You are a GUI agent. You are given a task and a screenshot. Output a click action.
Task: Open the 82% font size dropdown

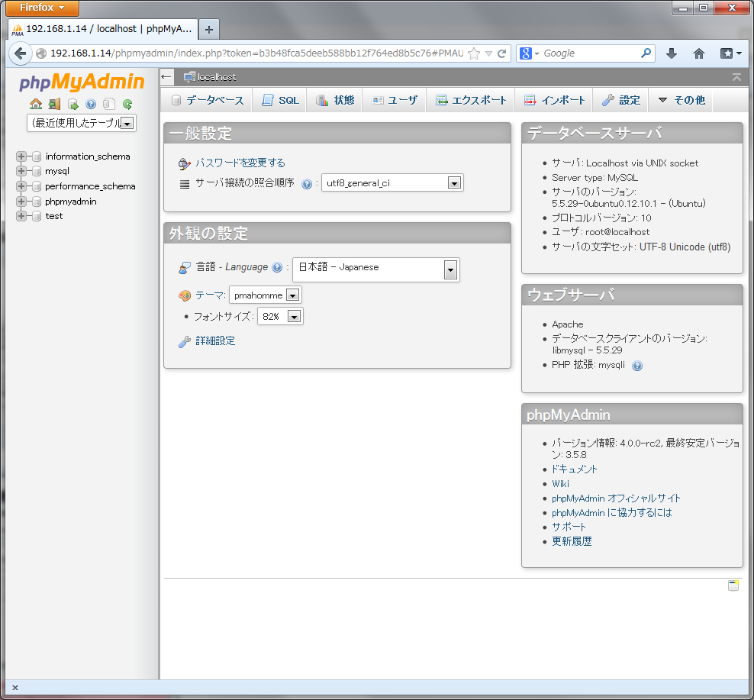coord(280,317)
